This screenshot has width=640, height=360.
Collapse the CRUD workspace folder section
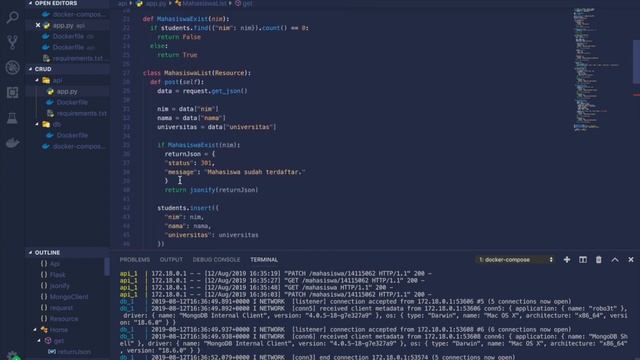[x=30, y=69]
